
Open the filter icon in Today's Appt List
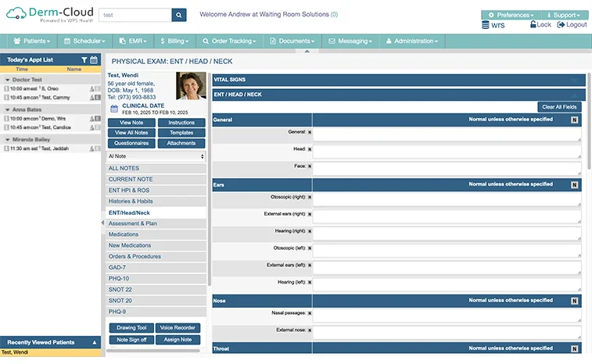pyautogui.click(x=84, y=59)
